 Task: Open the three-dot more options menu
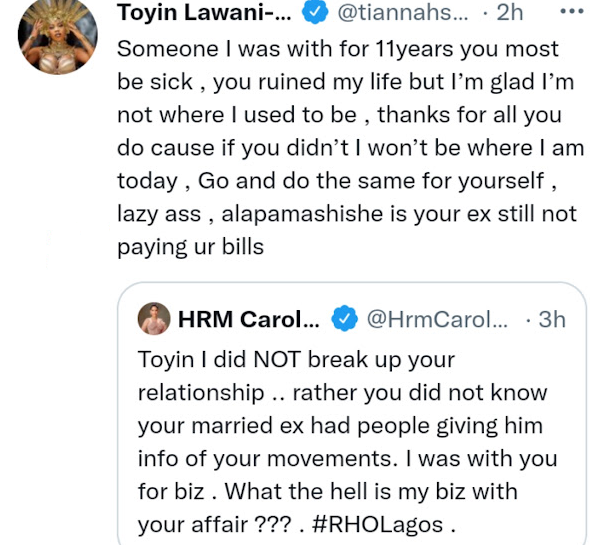[x=572, y=12]
